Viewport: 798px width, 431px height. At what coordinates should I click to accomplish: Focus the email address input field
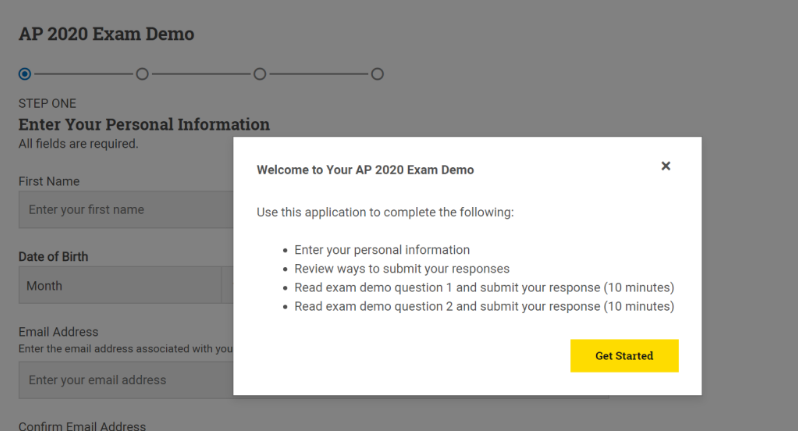click(126, 380)
